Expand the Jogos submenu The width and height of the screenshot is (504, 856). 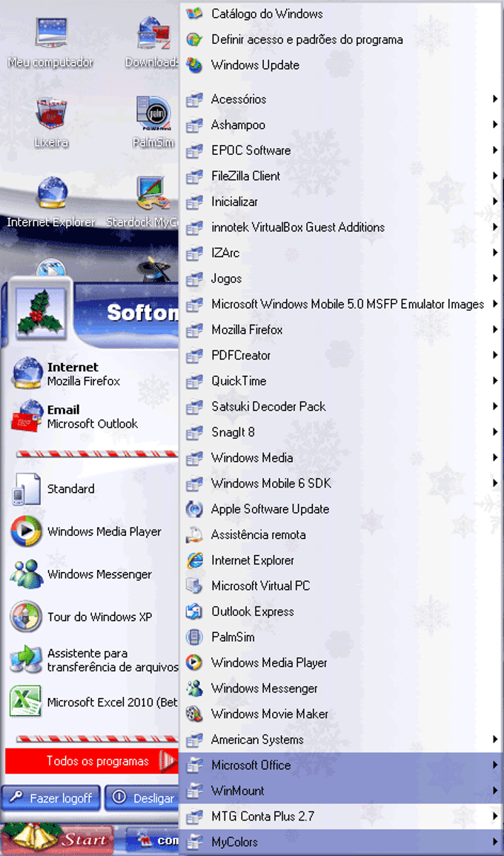click(341, 279)
